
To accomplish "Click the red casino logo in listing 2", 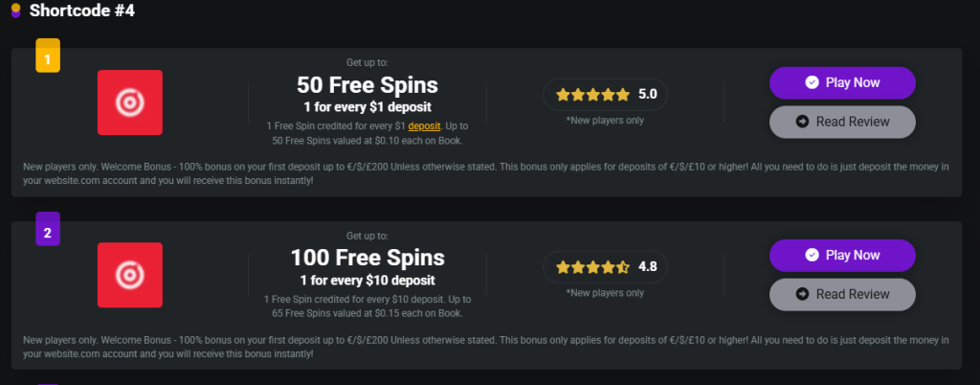I will [130, 275].
